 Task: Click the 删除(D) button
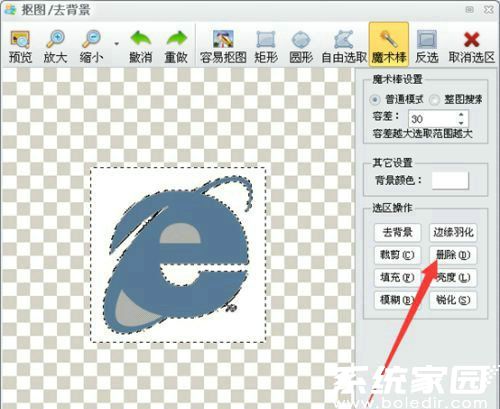[x=453, y=255]
